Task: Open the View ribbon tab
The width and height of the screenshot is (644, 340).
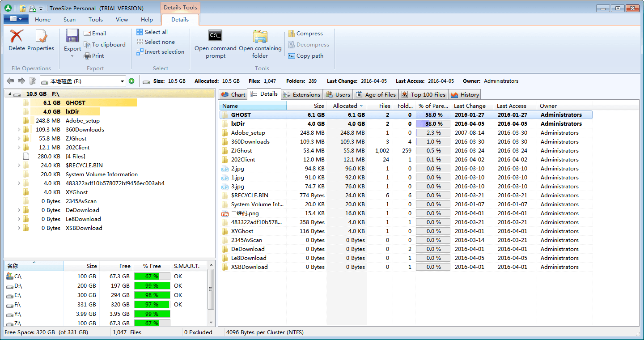Action: pos(122,20)
